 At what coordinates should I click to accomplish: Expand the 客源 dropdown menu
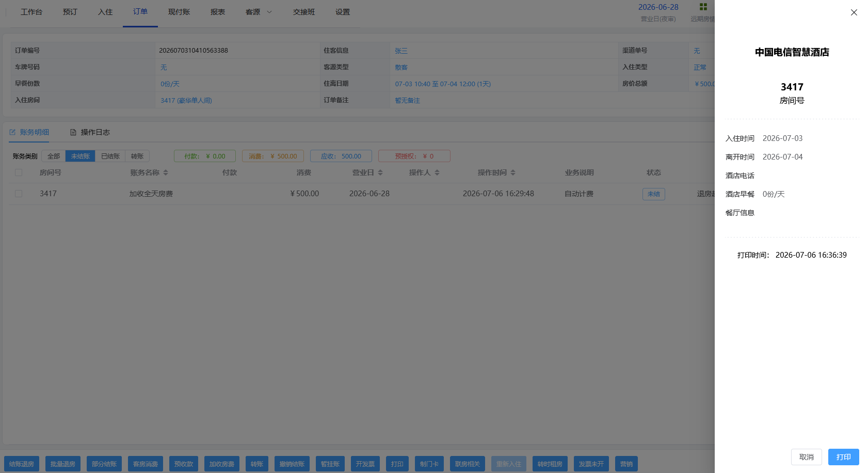[x=259, y=12]
